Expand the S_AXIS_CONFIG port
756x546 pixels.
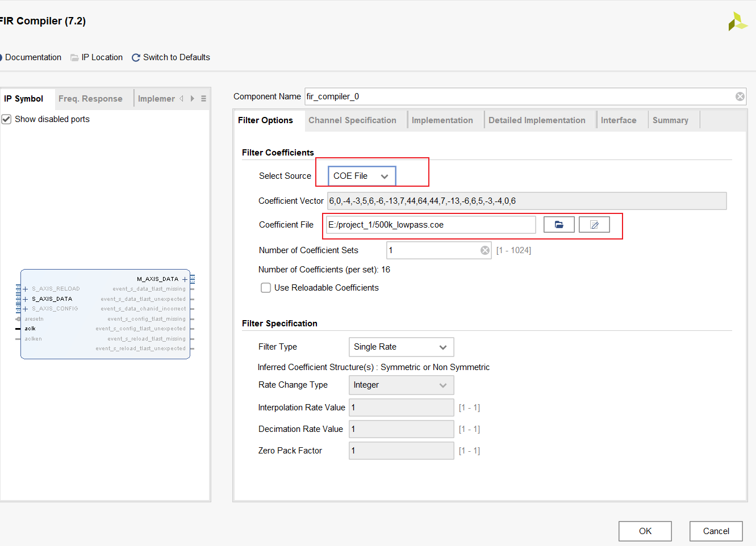(26, 309)
